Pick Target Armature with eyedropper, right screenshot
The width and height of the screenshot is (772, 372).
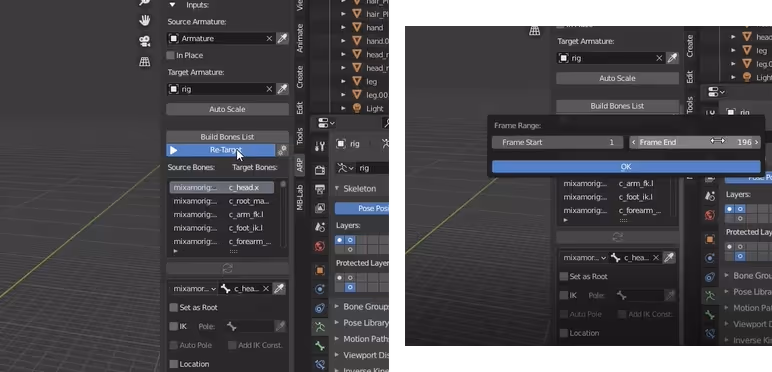coord(672,58)
